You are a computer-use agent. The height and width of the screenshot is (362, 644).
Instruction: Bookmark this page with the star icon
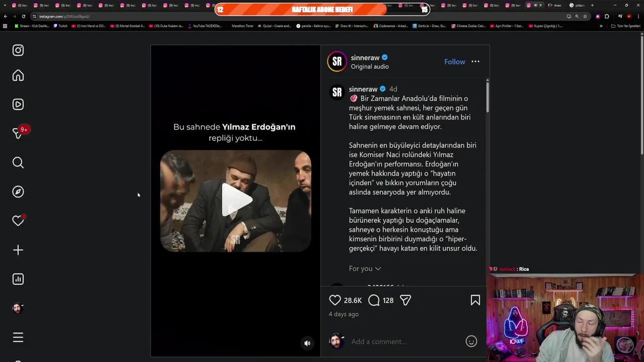point(585,16)
